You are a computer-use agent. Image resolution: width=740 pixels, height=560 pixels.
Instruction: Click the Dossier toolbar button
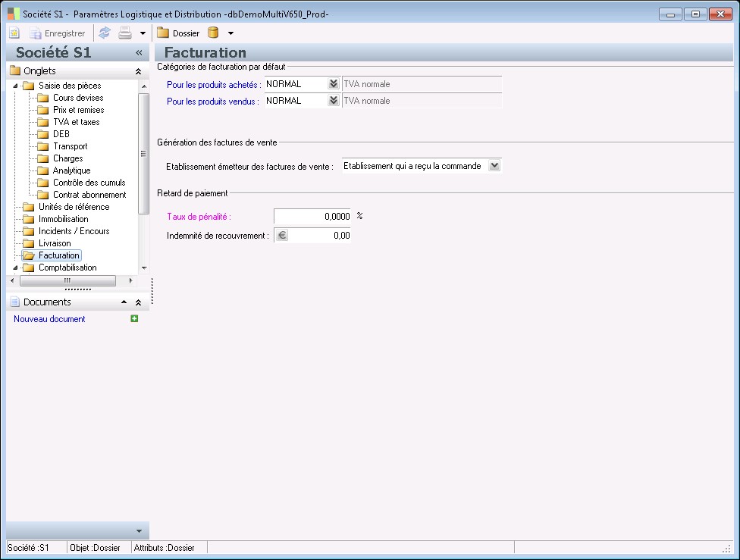[x=178, y=33]
